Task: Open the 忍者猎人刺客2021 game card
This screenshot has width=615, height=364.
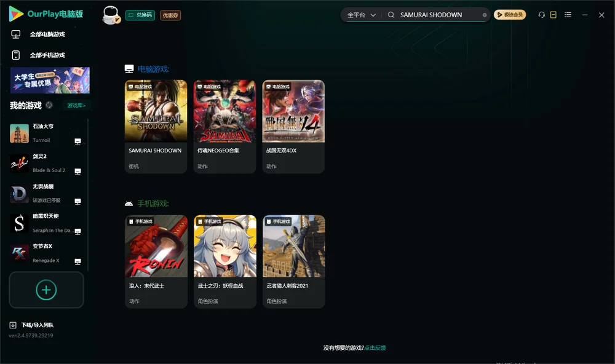Action: [x=294, y=262]
